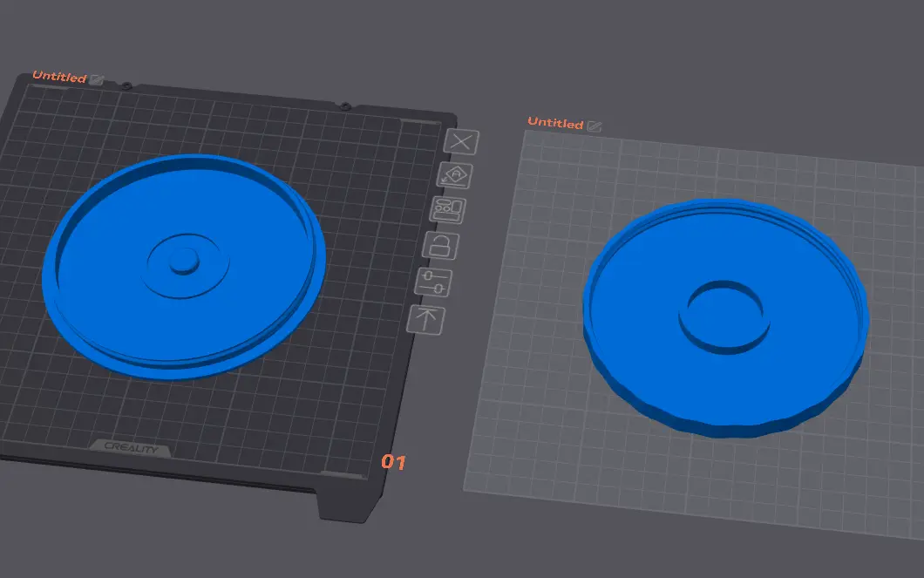Viewport: 924px width, 578px height.
Task: Open plate settings sliders icon
Action: point(434,282)
